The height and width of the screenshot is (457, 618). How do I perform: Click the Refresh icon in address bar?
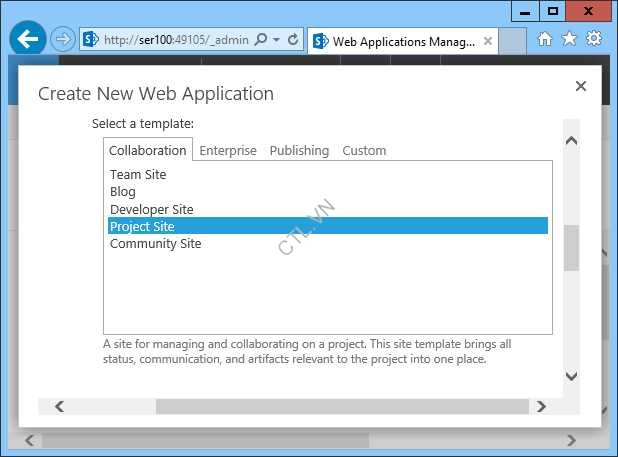pos(293,40)
